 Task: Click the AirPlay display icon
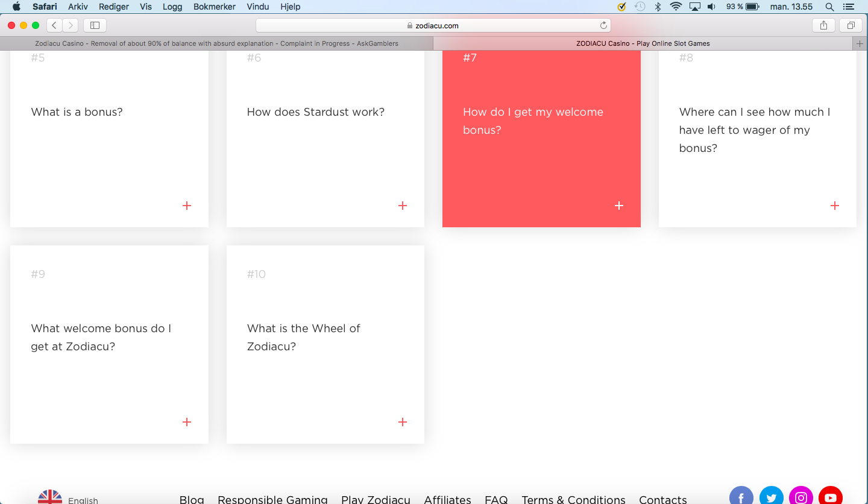[694, 7]
